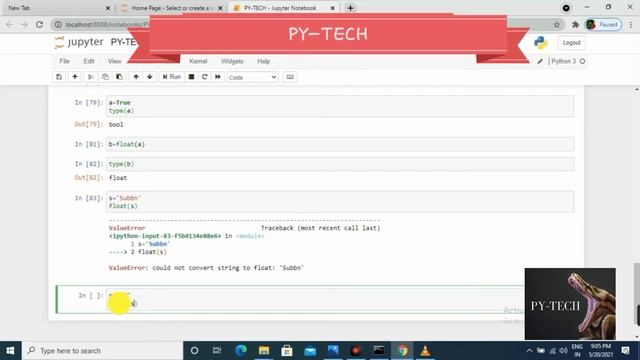Run the selected cell
Image resolution: width=640 pixels, height=360 pixels.
coord(171,77)
